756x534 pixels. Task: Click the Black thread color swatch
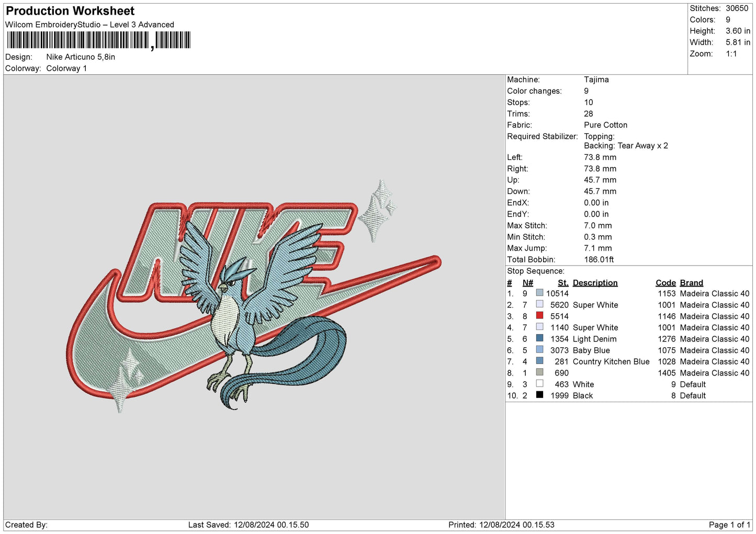tap(539, 395)
